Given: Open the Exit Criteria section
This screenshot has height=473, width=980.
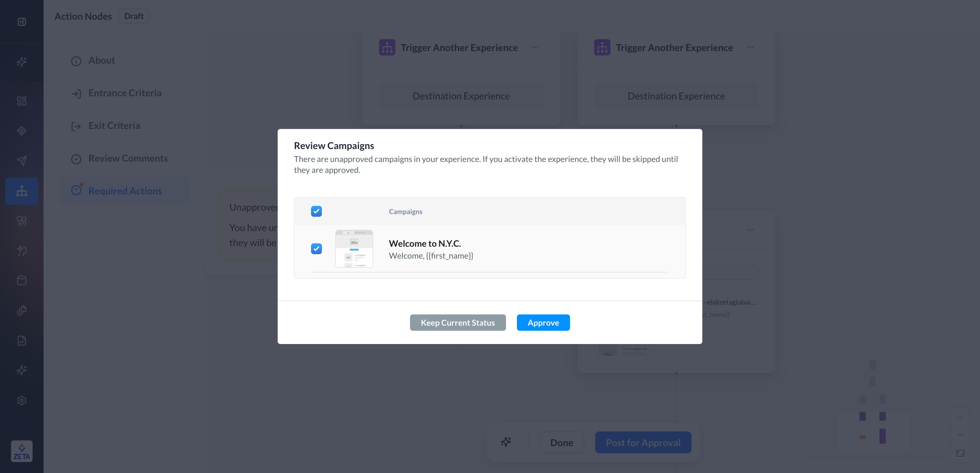Looking at the screenshot, I should pos(114,126).
